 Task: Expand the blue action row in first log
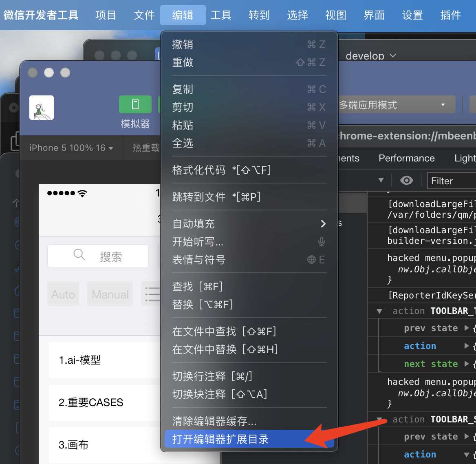click(467, 346)
